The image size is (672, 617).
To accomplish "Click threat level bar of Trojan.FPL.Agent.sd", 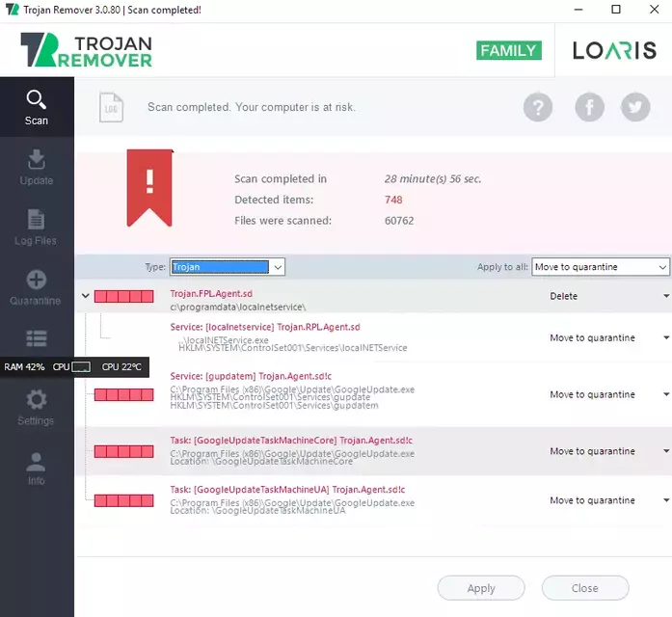I will point(123,296).
